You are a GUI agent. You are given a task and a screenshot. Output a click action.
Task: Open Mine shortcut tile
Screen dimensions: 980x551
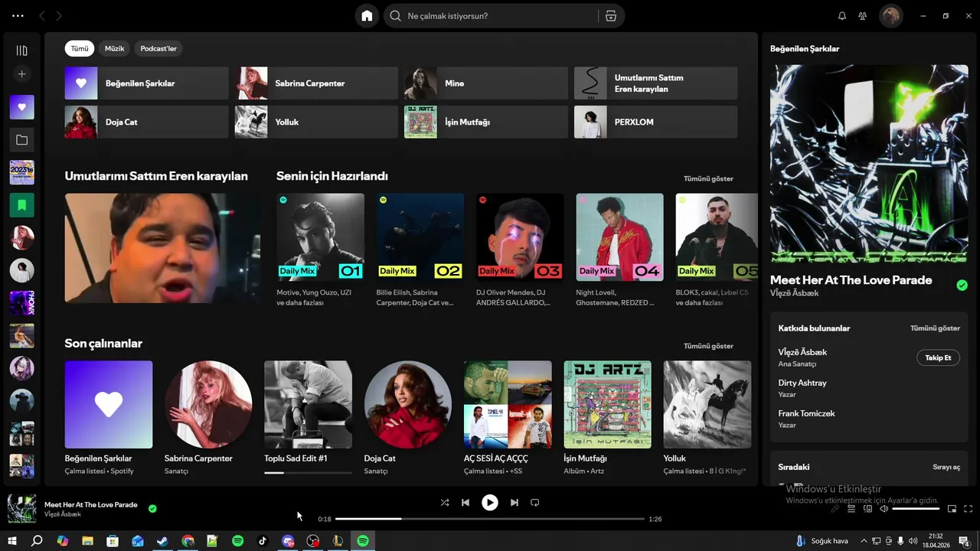point(486,83)
